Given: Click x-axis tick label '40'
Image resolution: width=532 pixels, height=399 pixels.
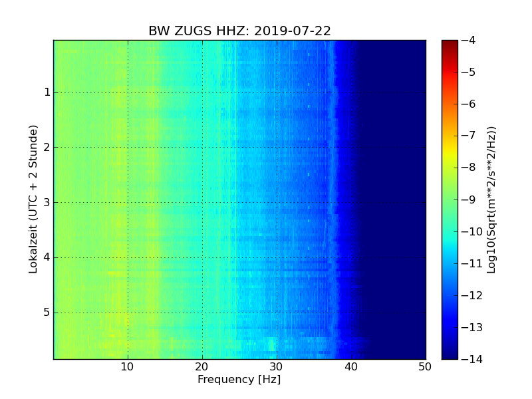Looking at the screenshot, I should (351, 367).
